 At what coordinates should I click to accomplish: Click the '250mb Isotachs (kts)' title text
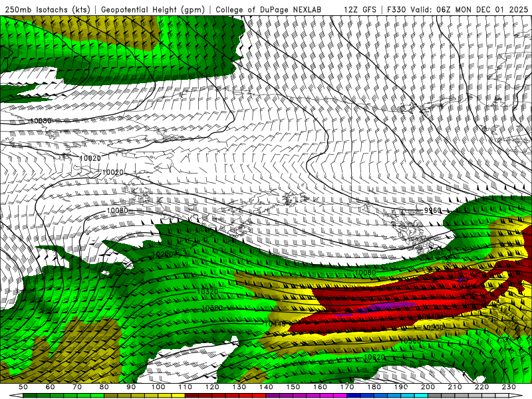pos(47,9)
